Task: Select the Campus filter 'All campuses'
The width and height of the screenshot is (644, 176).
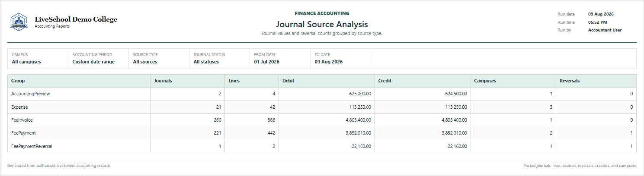Action: (26, 62)
